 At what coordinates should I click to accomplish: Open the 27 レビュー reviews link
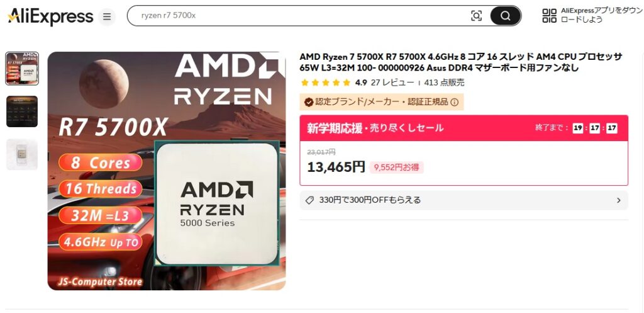pos(392,83)
